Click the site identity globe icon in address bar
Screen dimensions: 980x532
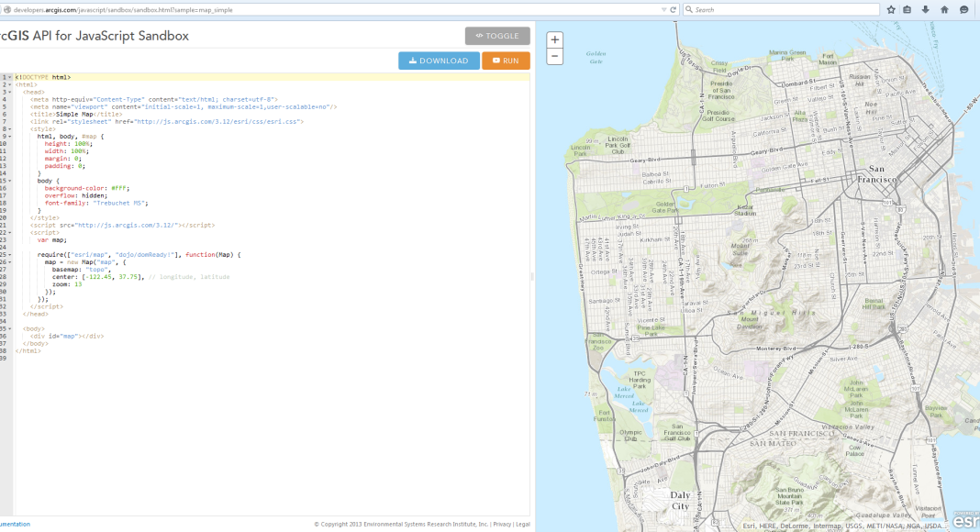pyautogui.click(x=6, y=9)
